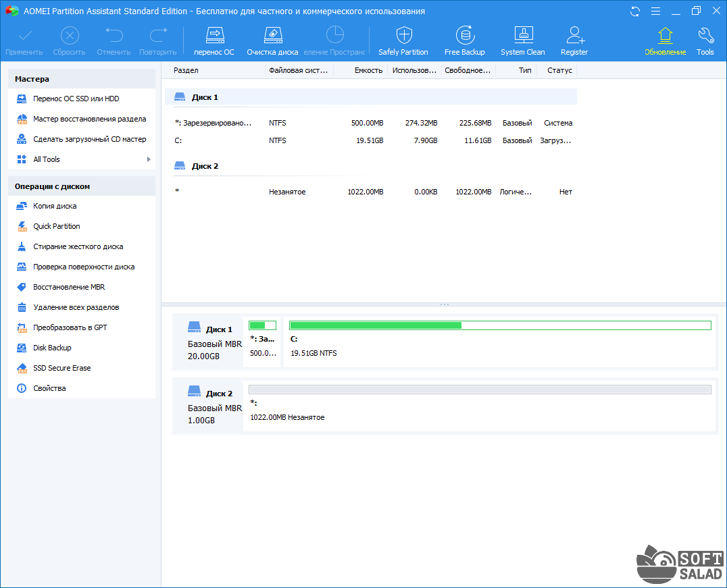Click Свойства in disk operations
Image resolution: width=727 pixels, height=588 pixels.
pyautogui.click(x=49, y=388)
